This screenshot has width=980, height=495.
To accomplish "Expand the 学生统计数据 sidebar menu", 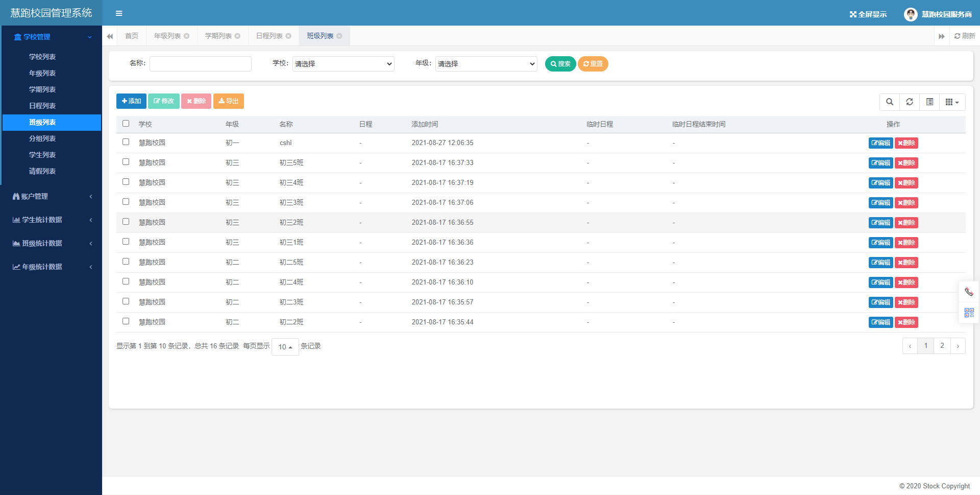I will click(x=51, y=220).
